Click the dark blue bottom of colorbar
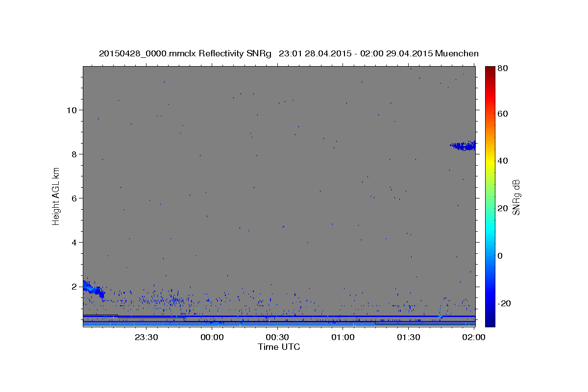This screenshot has height=392, width=588. coord(490,321)
